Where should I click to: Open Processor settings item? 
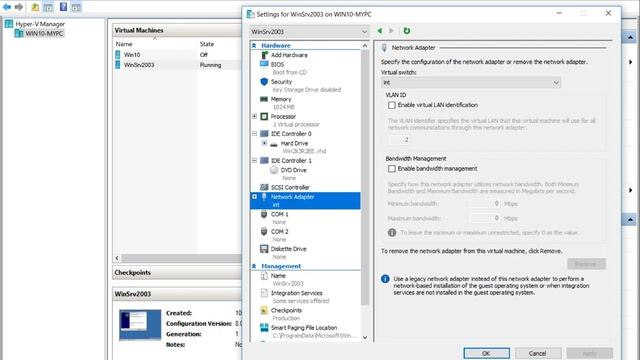283,116
